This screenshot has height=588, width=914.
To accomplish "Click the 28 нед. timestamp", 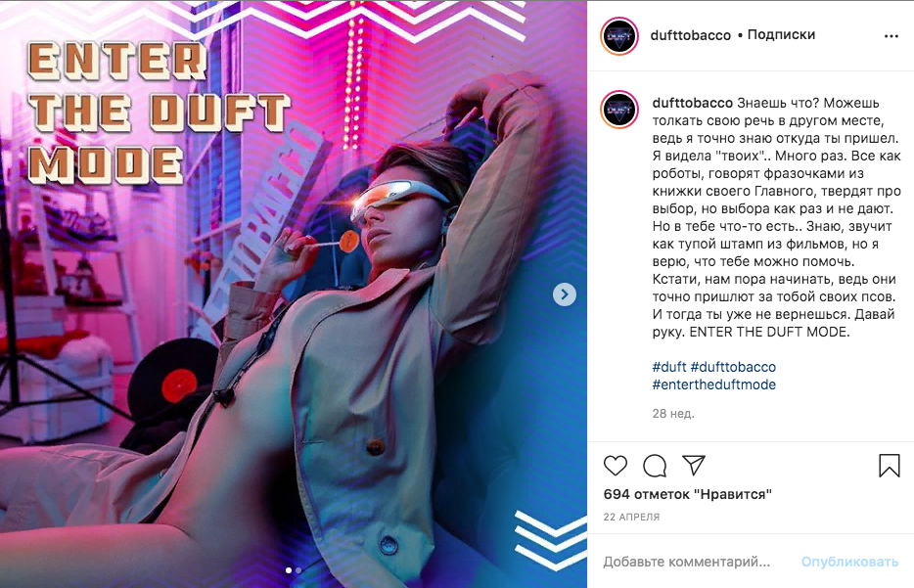I will [x=673, y=413].
